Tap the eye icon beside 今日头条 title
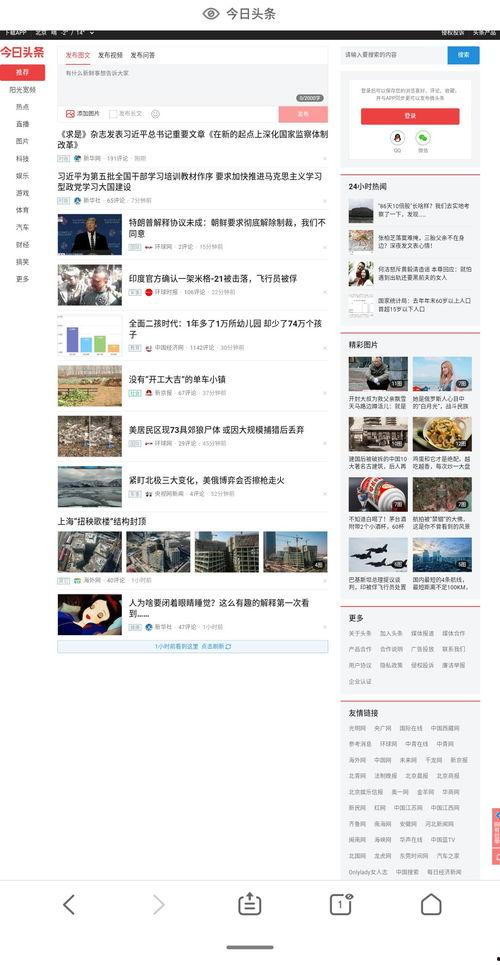500x965 pixels. click(211, 14)
